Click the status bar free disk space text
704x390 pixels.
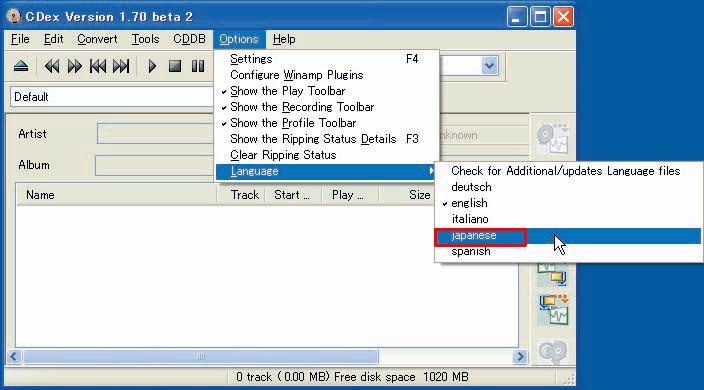click(352, 377)
